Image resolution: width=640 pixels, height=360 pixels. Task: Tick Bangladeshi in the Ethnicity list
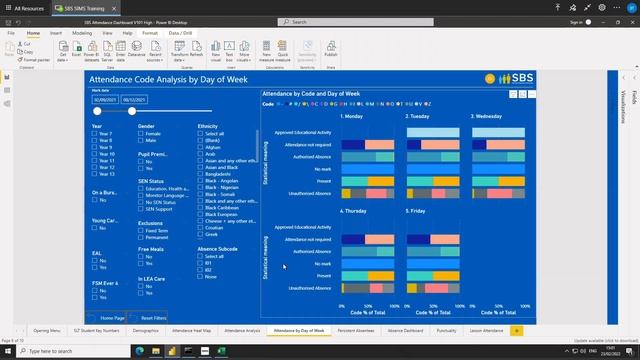[x=200, y=174]
